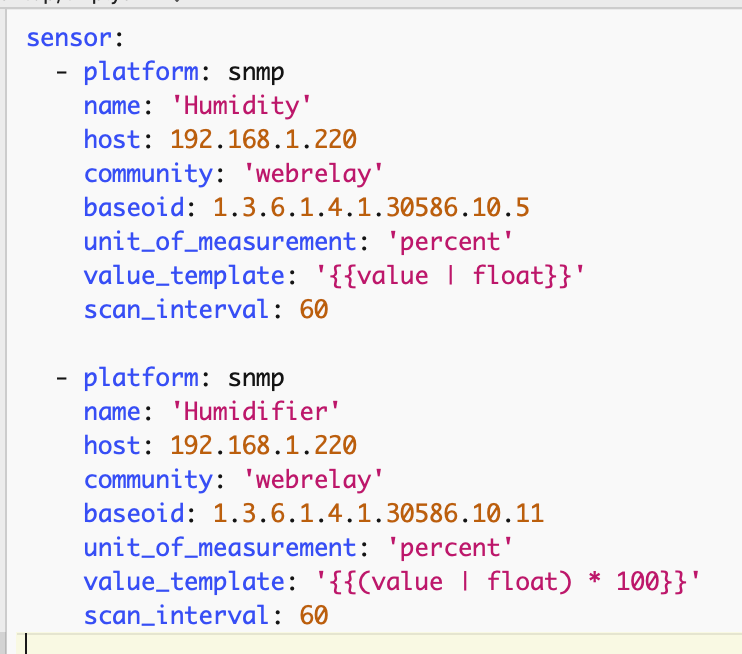Click scan_interval value 60 in Humidity block

pos(313,310)
